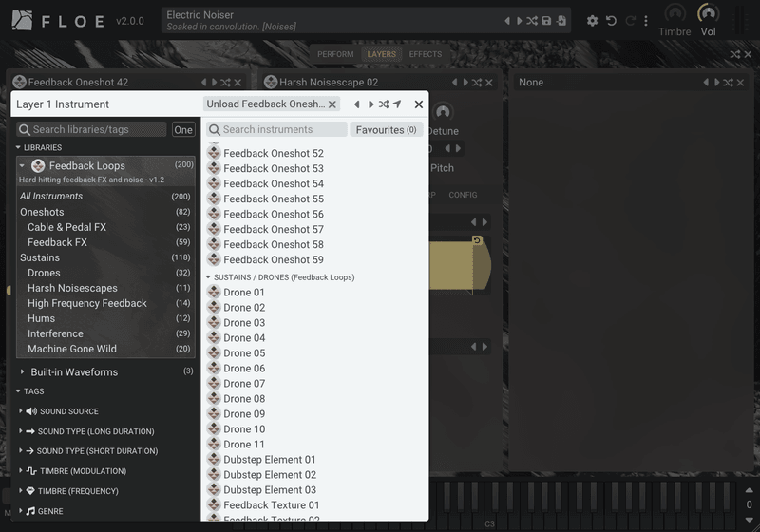Undo last action icon
This screenshot has width=760, height=532.
pyautogui.click(x=611, y=21)
